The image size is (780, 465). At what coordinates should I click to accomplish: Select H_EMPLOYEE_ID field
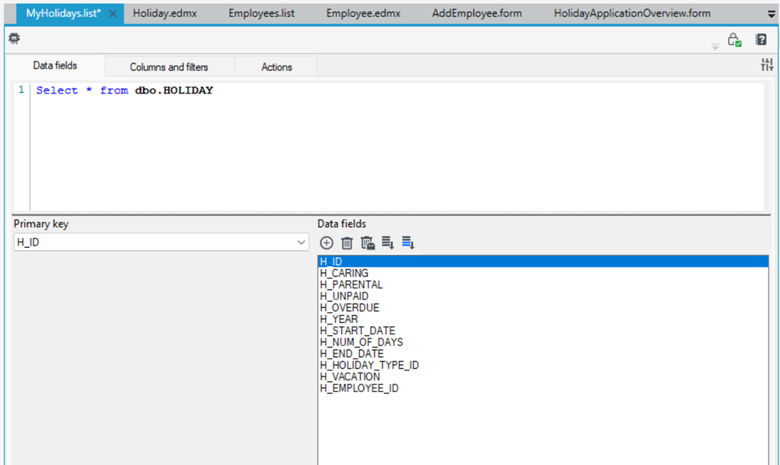pos(543,388)
